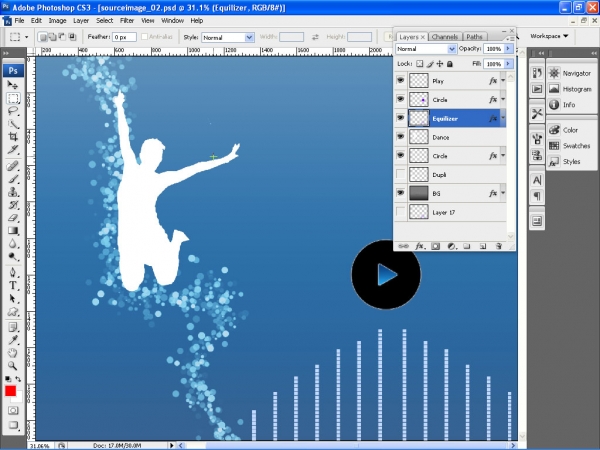Hide the Play layer
Image resolution: width=600 pixels, height=450 pixels.
point(400,80)
